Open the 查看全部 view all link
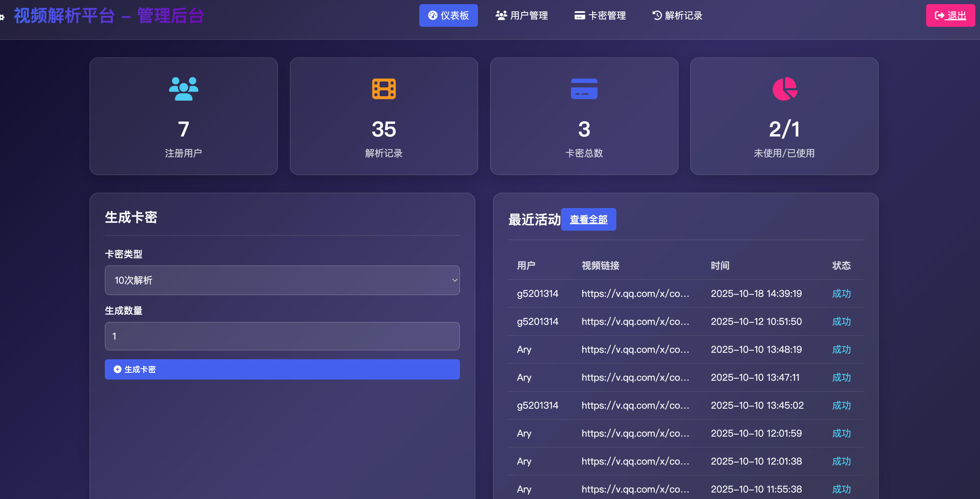 [x=589, y=219]
